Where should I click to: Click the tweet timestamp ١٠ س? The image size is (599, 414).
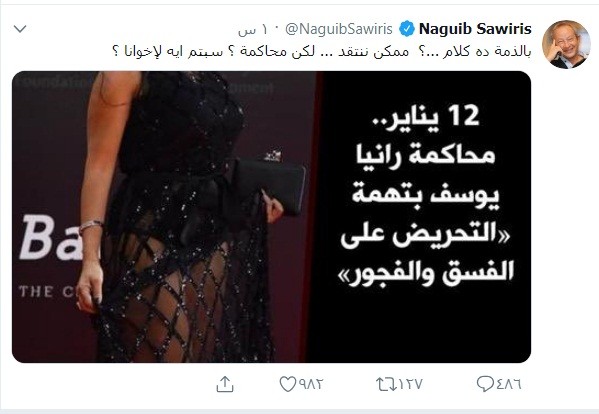click(253, 30)
